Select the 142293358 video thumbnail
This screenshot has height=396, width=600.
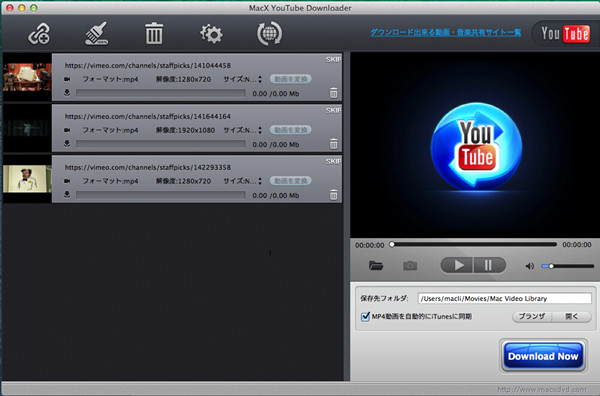(27, 179)
